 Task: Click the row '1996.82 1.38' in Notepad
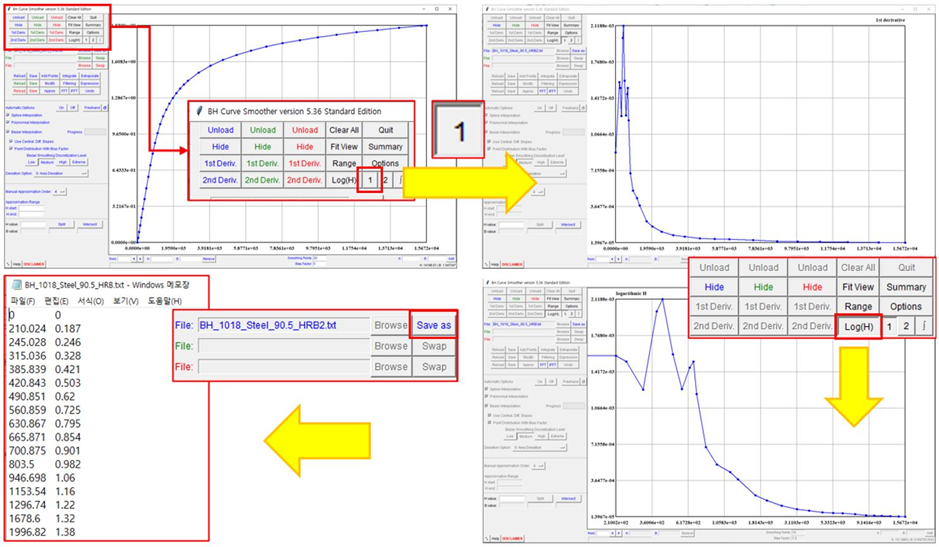42,532
